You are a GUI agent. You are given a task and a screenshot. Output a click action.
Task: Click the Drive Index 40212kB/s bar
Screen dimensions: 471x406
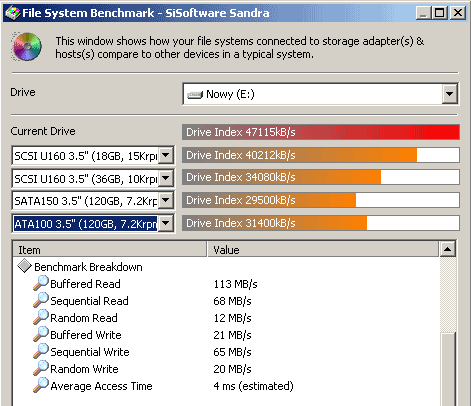click(x=321, y=155)
